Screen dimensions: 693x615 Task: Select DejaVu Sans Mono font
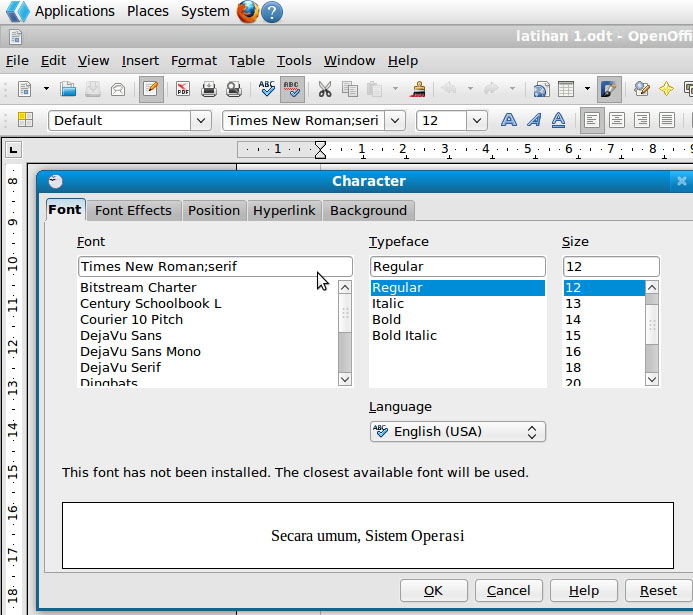point(208,352)
